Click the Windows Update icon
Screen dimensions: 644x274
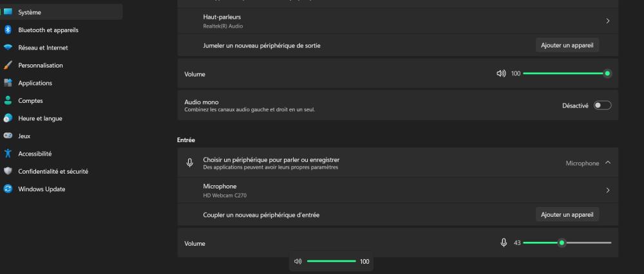click(8, 189)
